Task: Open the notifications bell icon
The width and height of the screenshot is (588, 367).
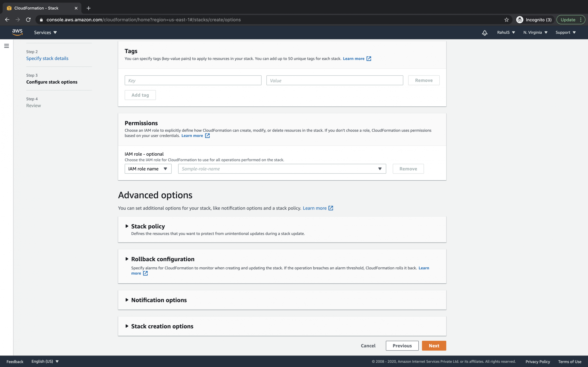Action: pyautogui.click(x=484, y=33)
